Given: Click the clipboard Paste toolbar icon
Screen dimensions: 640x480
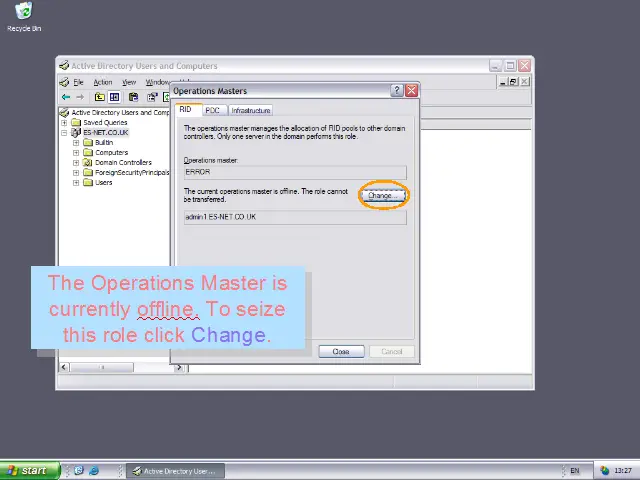Looking at the screenshot, I should coord(133,97).
